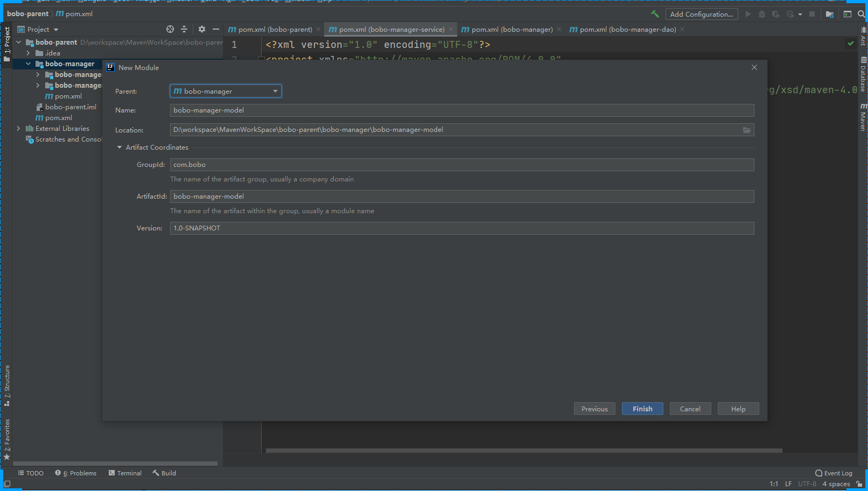Click the read-only lock icon in status bar
868x491 pixels.
coord(859,484)
